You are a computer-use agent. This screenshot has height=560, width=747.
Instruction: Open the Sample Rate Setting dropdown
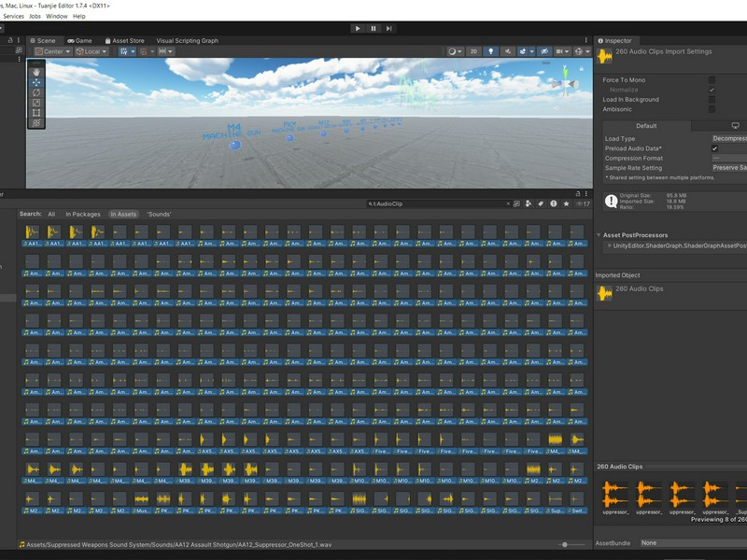click(729, 168)
